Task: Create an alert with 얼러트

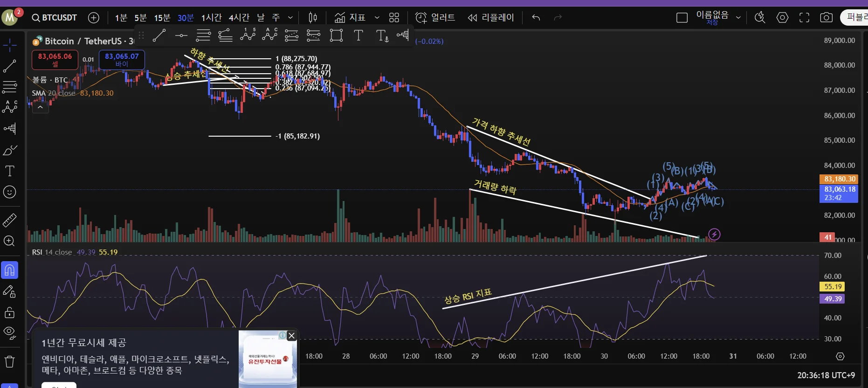Action: click(x=435, y=18)
